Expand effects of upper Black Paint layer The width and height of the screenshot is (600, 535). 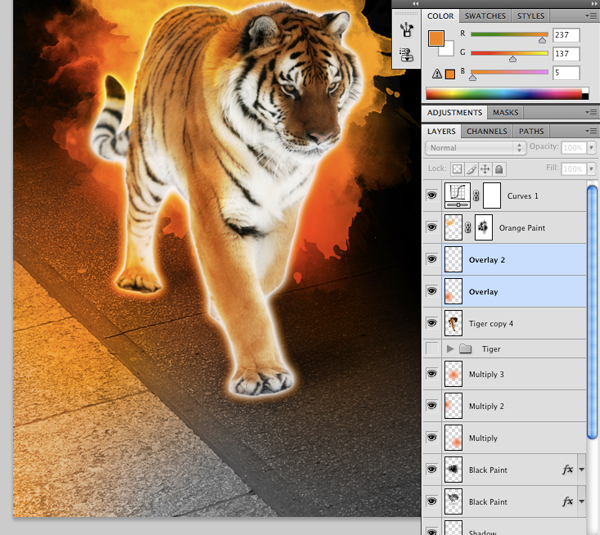point(581,470)
